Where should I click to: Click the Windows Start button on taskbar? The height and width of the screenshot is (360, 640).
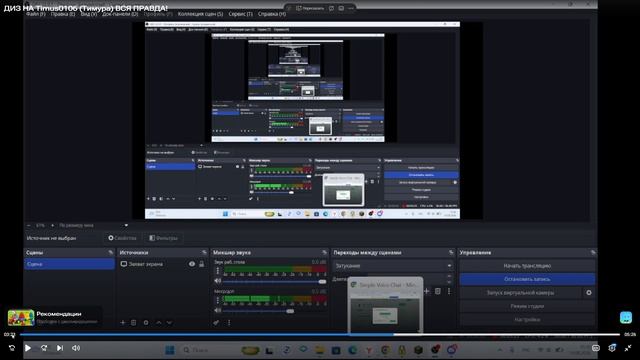[170, 350]
